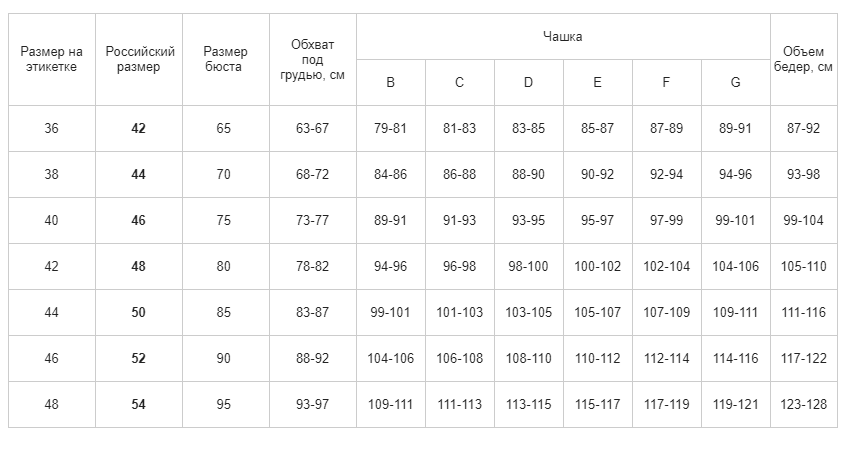Click the bust size 85 cell

point(226,312)
